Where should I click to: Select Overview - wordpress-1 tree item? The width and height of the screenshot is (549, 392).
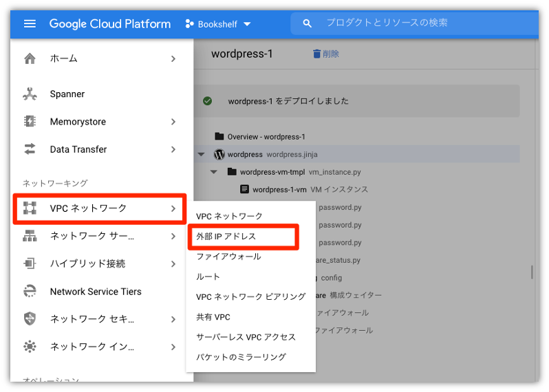tap(266, 137)
